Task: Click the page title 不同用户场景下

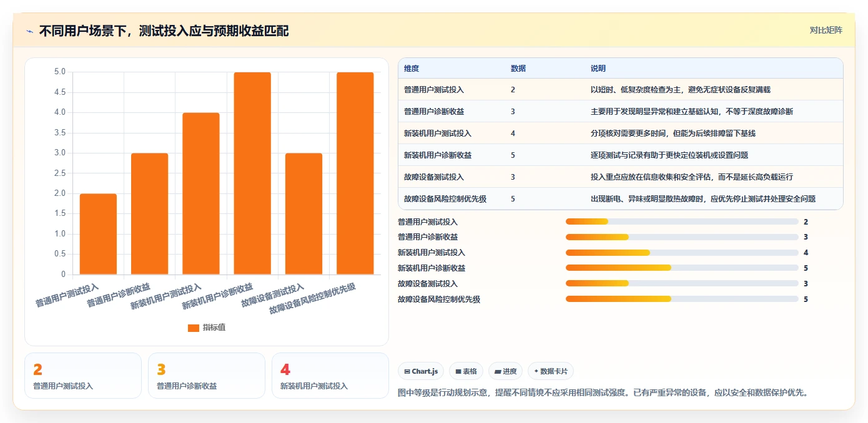Action: (164, 31)
